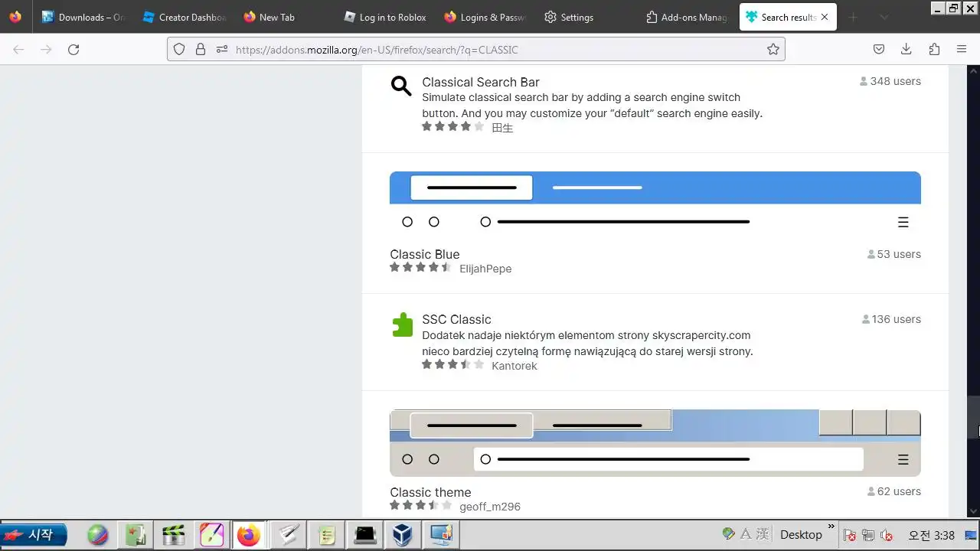Image resolution: width=980 pixels, height=551 pixels.
Task: Expand the list all tabs chevron
Action: (884, 17)
